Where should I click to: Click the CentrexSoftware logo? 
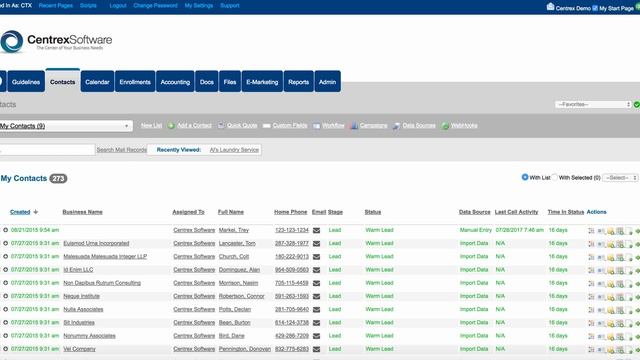pyautogui.click(x=56, y=41)
